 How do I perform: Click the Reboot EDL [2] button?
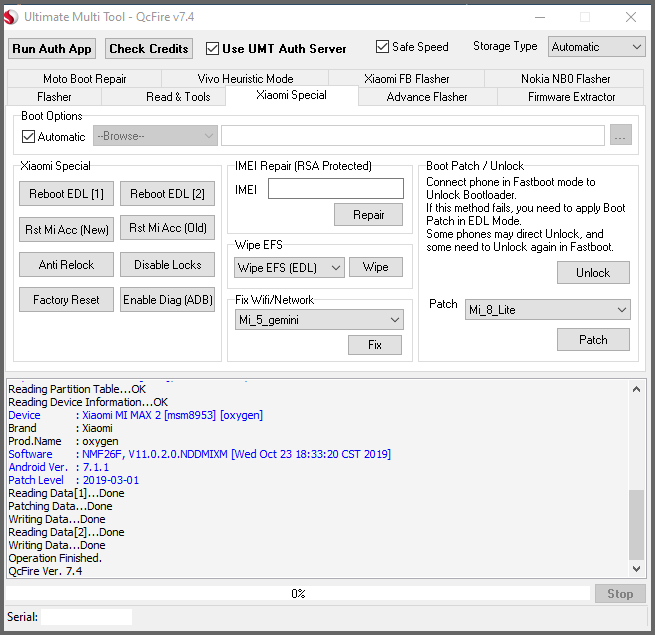click(x=168, y=194)
